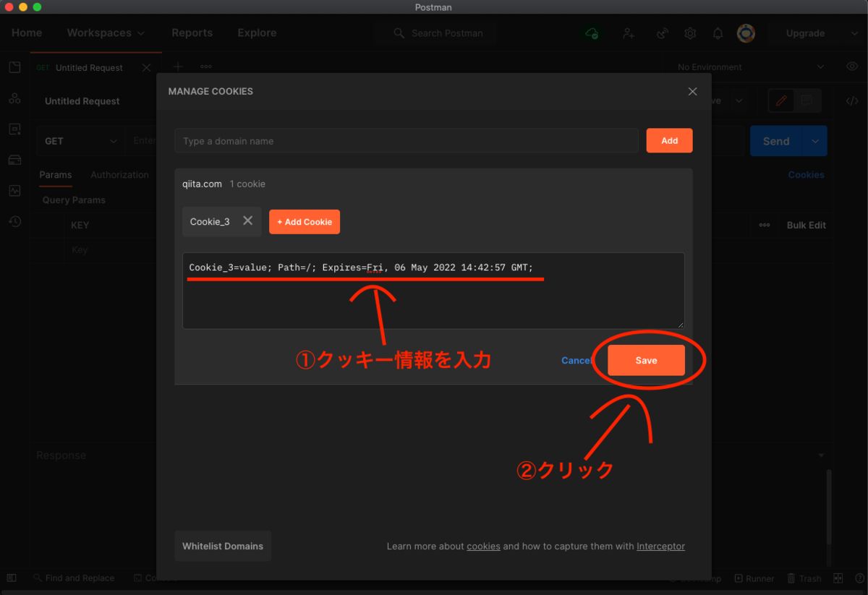The image size is (868, 595).
Task: Click the Add domain button
Action: point(669,141)
